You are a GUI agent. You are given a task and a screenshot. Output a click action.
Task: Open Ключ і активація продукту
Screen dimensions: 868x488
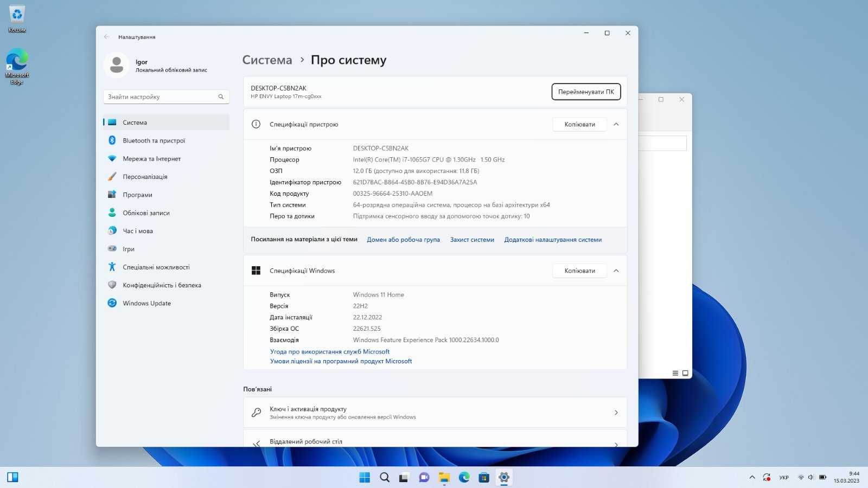click(x=435, y=413)
